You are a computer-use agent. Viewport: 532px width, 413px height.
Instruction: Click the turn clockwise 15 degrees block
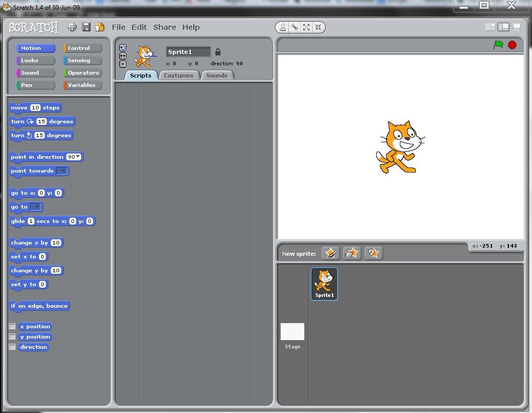coord(42,121)
